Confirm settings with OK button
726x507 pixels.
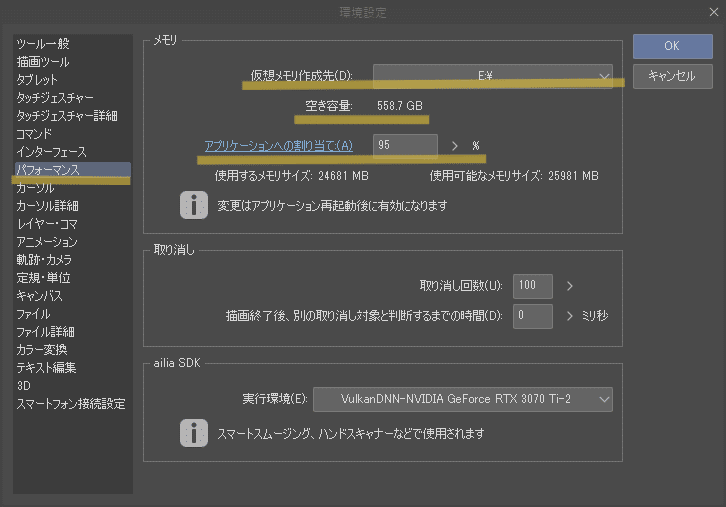(x=672, y=46)
